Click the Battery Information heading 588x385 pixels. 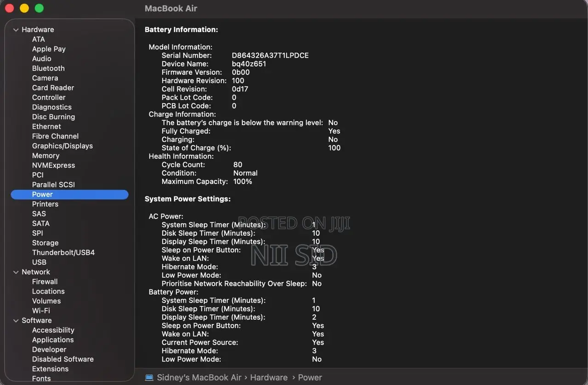(x=181, y=30)
